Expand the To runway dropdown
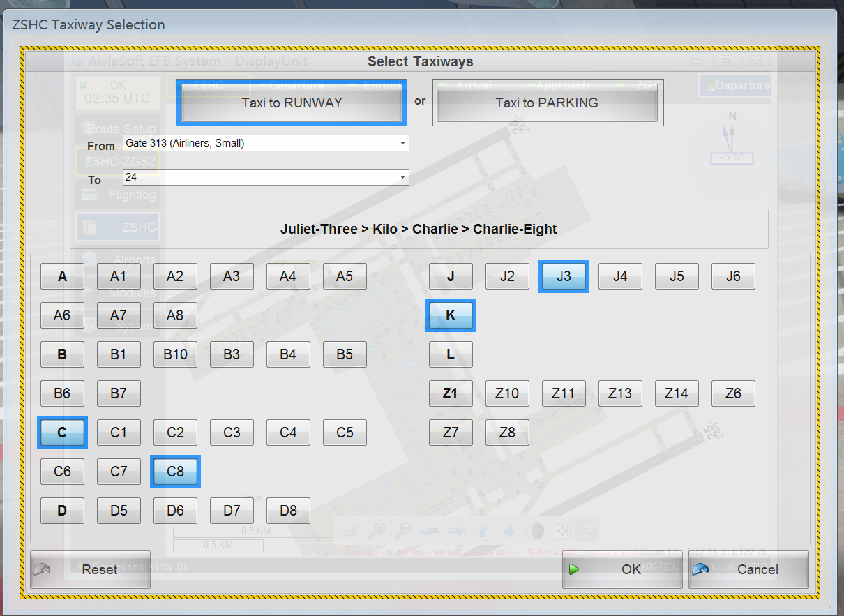The width and height of the screenshot is (844, 616). pyautogui.click(x=402, y=178)
